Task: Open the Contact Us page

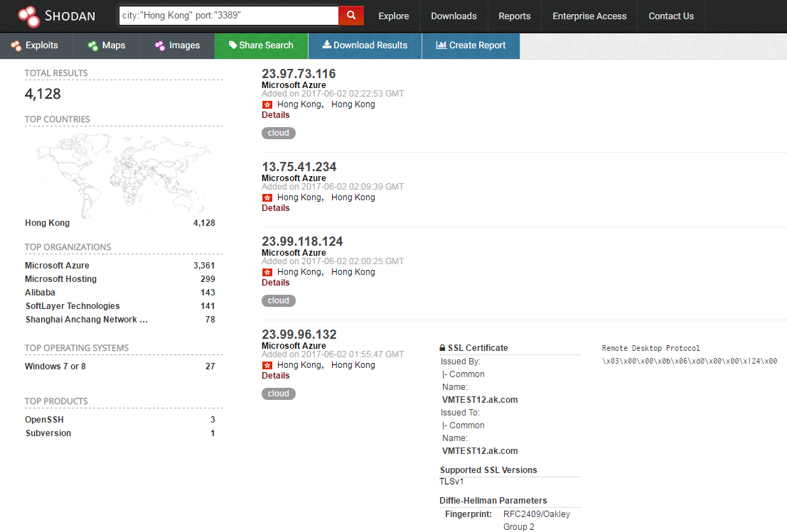Action: [671, 16]
